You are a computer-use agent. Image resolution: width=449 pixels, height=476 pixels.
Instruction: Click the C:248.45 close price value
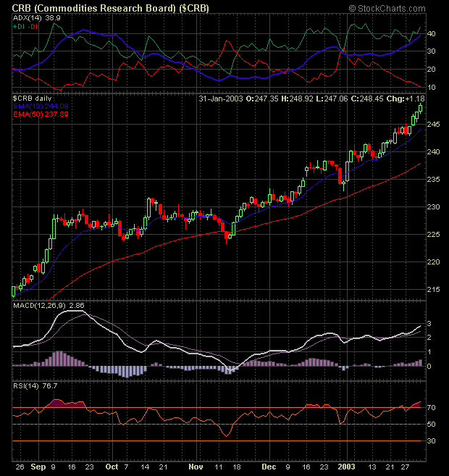[367, 99]
